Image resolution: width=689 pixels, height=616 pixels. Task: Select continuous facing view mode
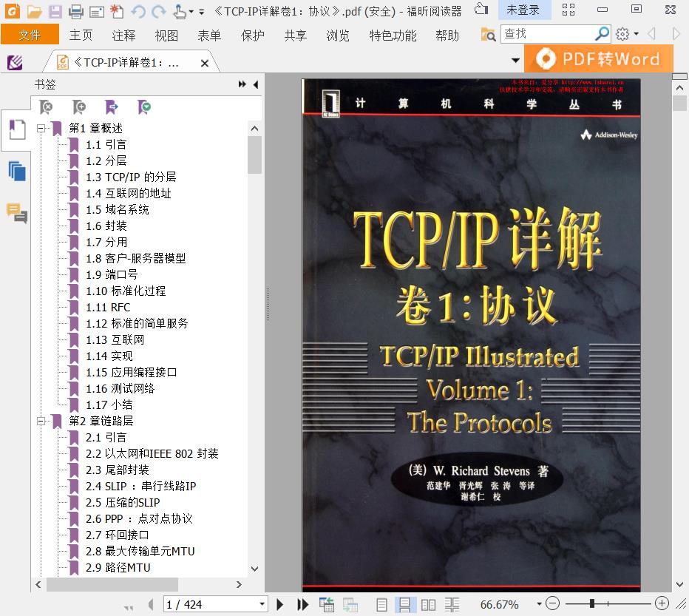(x=452, y=605)
